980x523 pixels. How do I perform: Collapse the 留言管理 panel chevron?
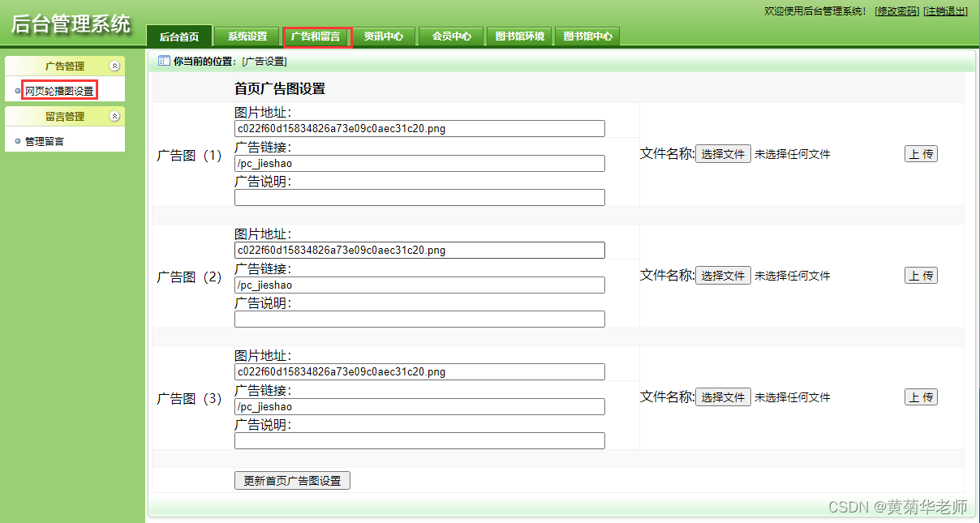114,117
